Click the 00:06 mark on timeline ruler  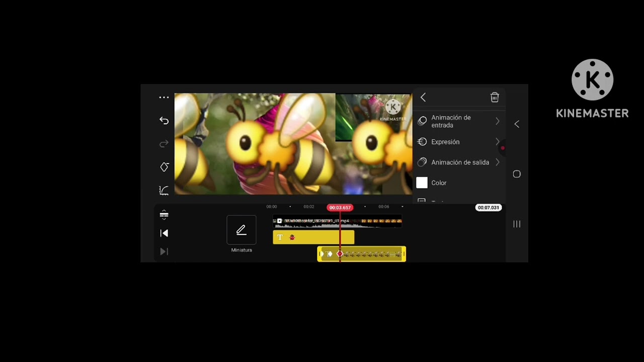pos(384,207)
